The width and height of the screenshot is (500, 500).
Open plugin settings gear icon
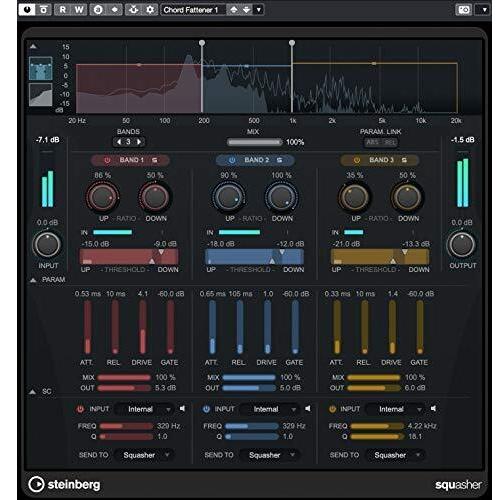150,10
